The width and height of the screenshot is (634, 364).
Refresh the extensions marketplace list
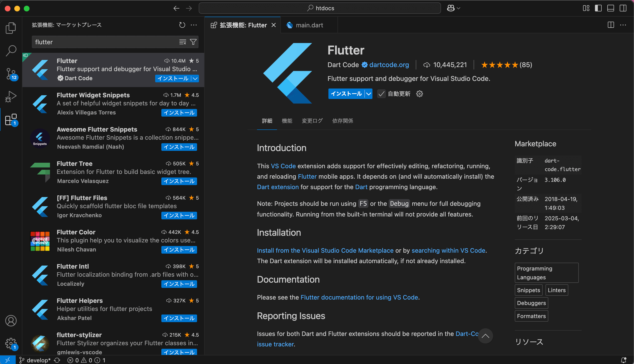(182, 25)
